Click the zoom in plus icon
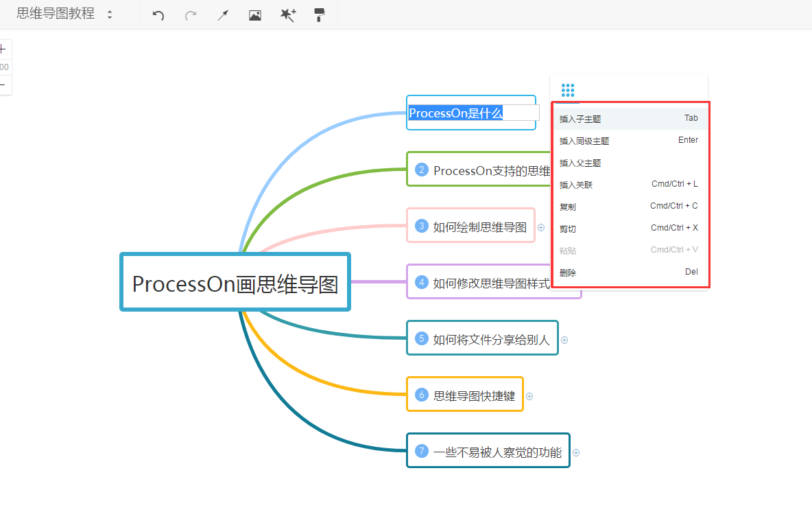The height and width of the screenshot is (510, 812). tap(2, 49)
